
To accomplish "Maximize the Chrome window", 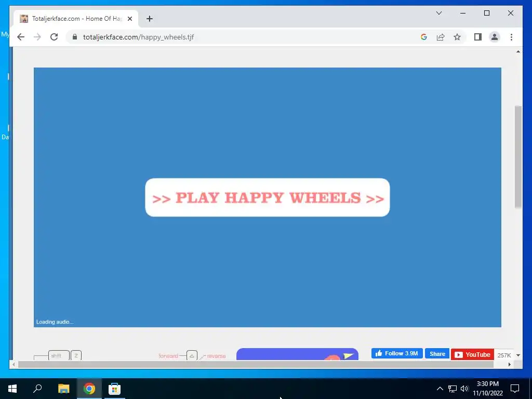I will click(x=486, y=13).
